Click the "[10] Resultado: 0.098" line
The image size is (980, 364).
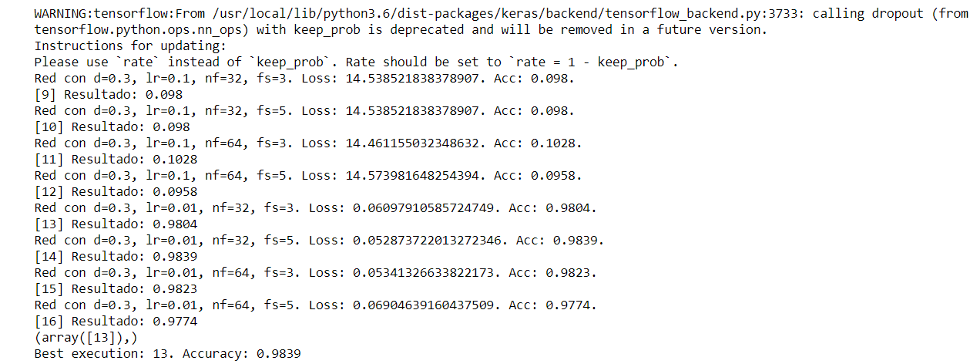pyautogui.click(x=112, y=126)
